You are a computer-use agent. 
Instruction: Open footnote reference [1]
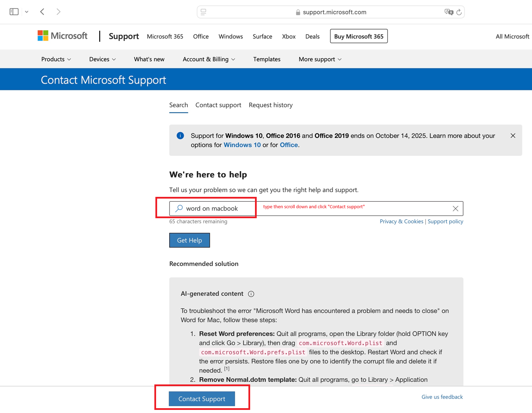(227, 369)
